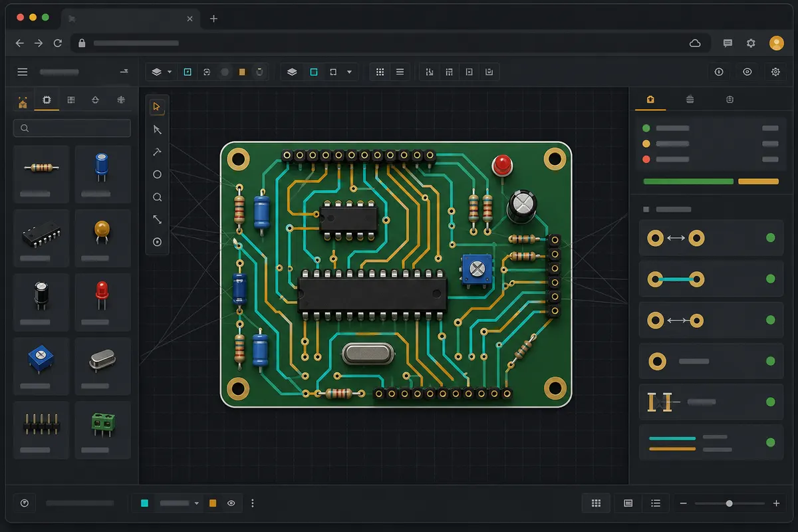Activate the magnifier zoom tool
798x532 pixels.
click(157, 198)
